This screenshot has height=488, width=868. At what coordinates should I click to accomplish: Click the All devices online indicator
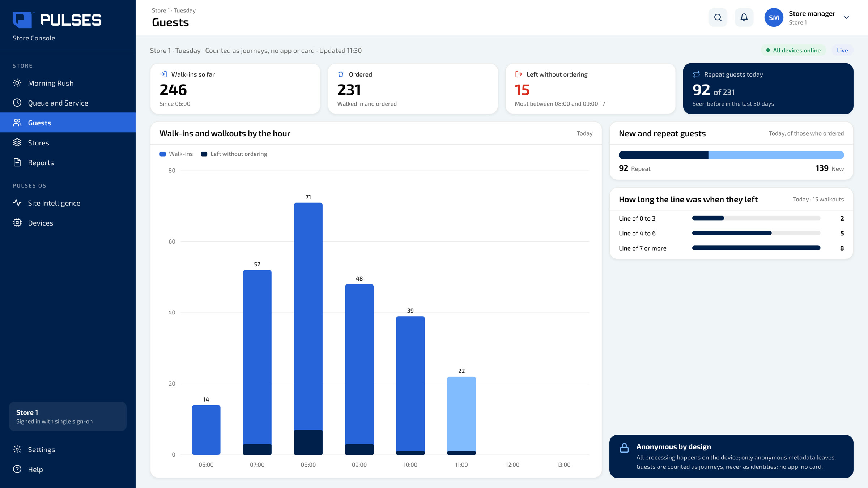point(793,50)
